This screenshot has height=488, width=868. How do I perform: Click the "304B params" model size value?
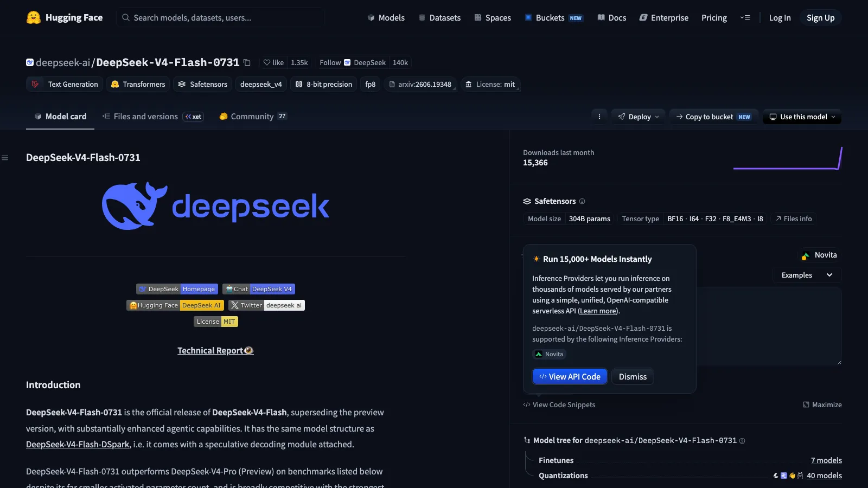[x=590, y=219]
